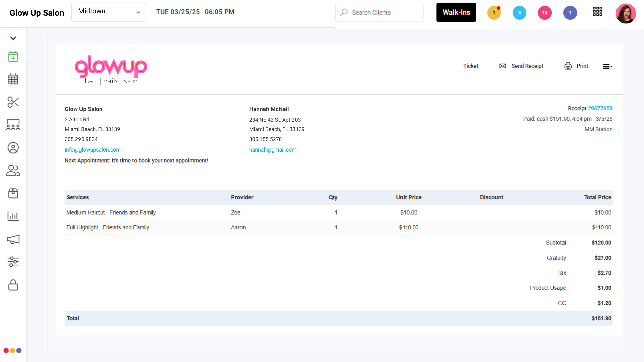Click info@glowupsalon.com email link
644x362 pixels.
(x=93, y=150)
